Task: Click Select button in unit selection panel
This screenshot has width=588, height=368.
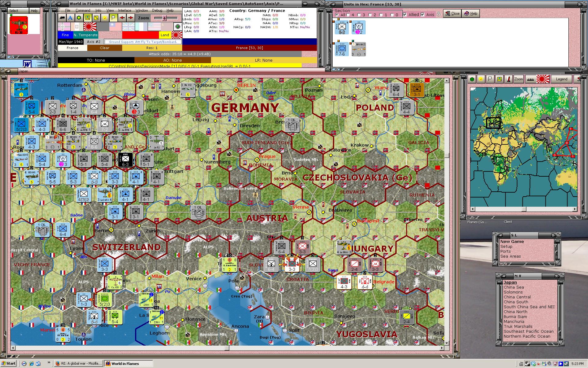Action: point(13,10)
